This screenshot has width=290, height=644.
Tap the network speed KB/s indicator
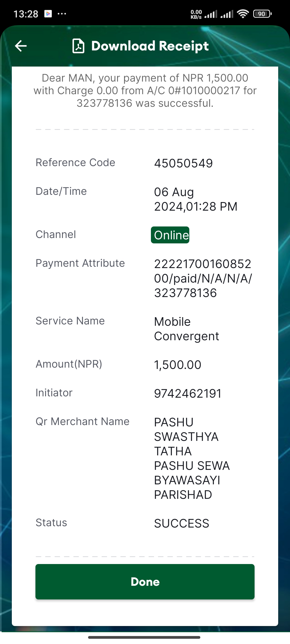click(196, 14)
